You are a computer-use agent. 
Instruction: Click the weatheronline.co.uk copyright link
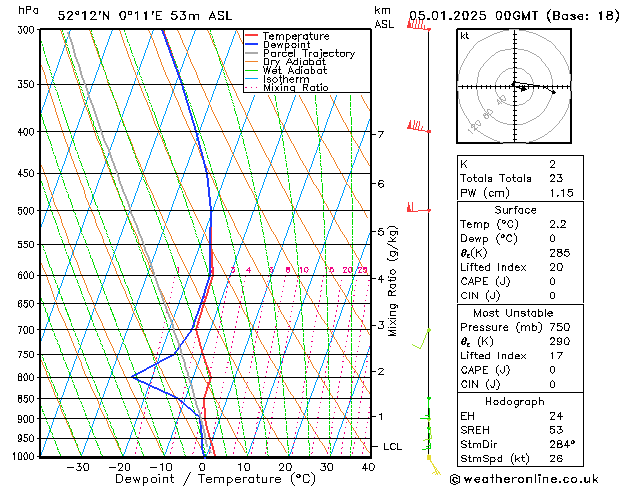point(524,479)
